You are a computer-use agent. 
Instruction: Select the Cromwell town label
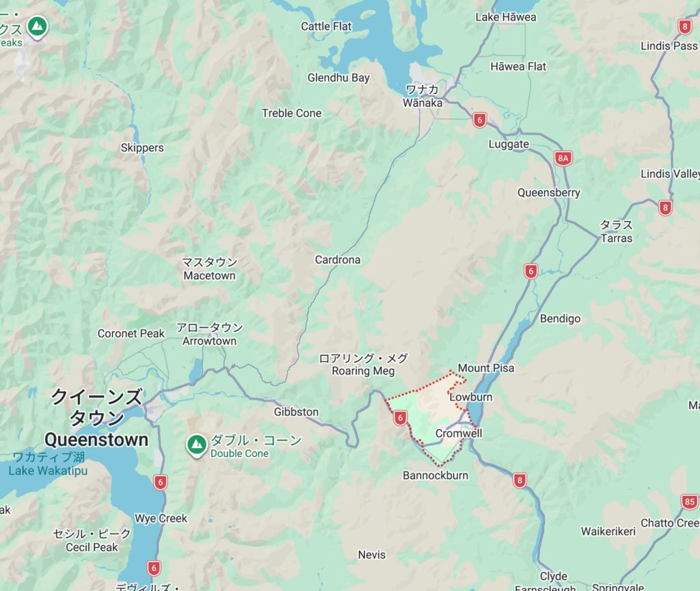tap(459, 433)
